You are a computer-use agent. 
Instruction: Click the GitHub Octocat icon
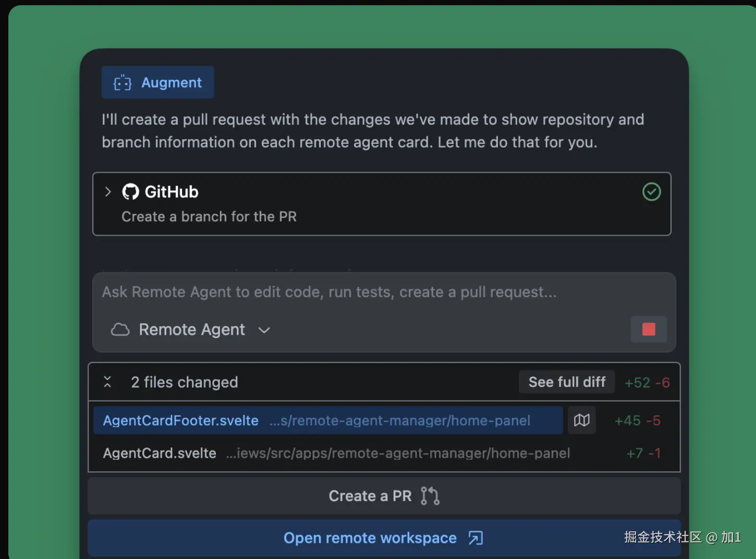click(x=130, y=192)
